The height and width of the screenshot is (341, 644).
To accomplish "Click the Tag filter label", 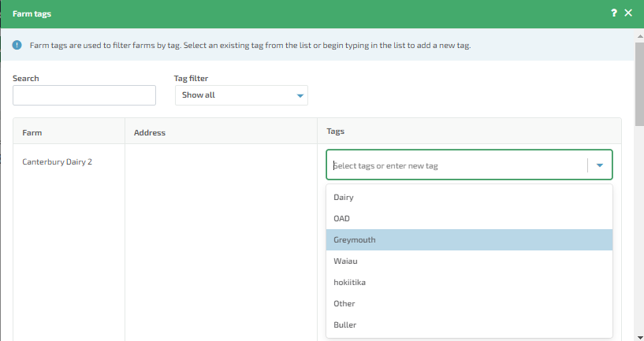I will click(x=191, y=79).
